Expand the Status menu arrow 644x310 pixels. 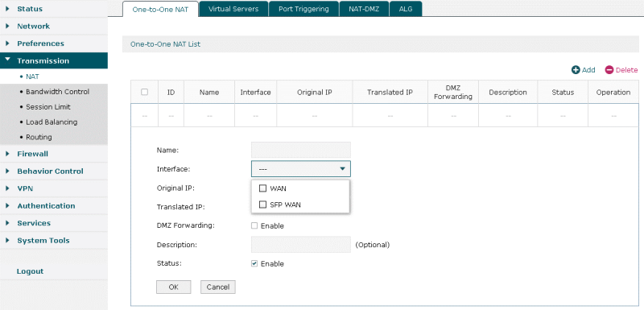click(7, 9)
